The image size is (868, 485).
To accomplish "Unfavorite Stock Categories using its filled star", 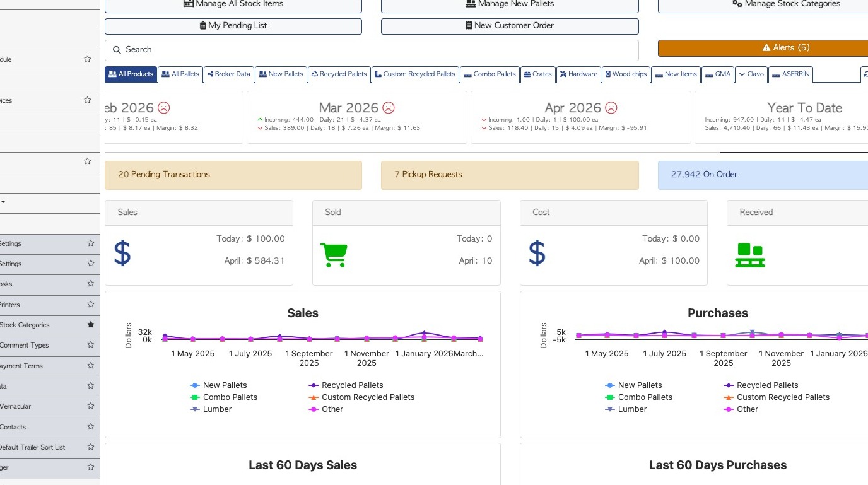I will tap(90, 325).
